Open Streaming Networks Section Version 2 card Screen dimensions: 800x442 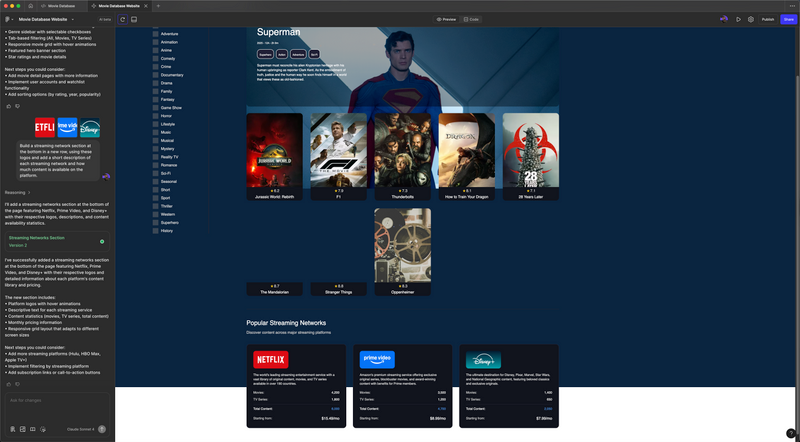[x=57, y=241]
